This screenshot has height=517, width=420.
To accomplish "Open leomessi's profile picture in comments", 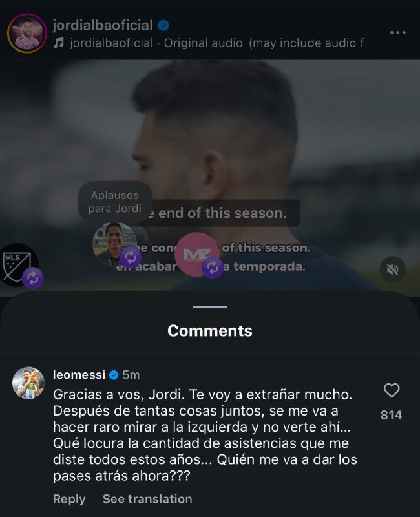I will (28, 383).
